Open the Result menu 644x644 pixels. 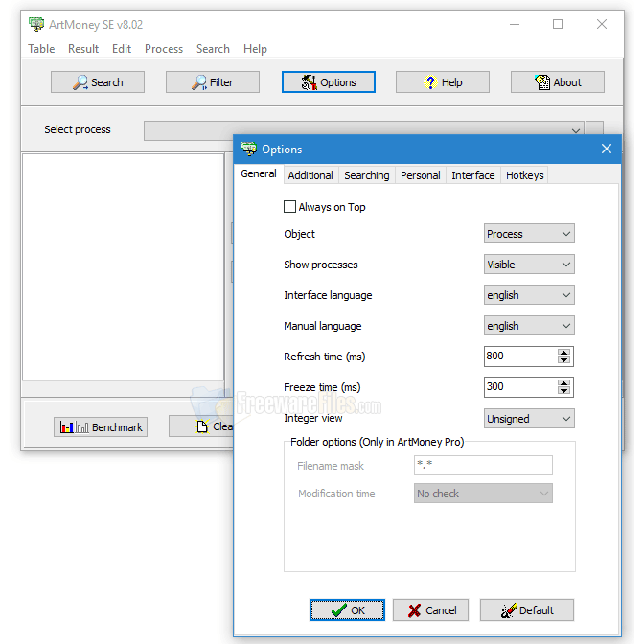(83, 49)
